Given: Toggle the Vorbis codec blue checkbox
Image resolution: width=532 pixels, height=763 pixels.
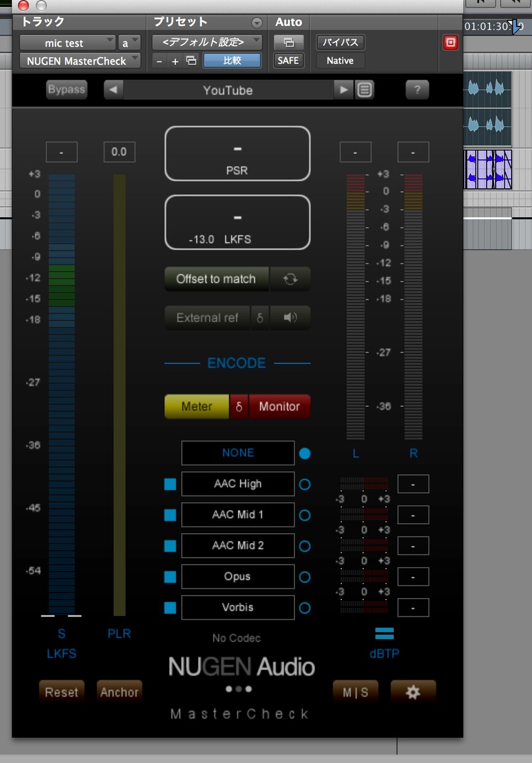Looking at the screenshot, I should click(170, 608).
